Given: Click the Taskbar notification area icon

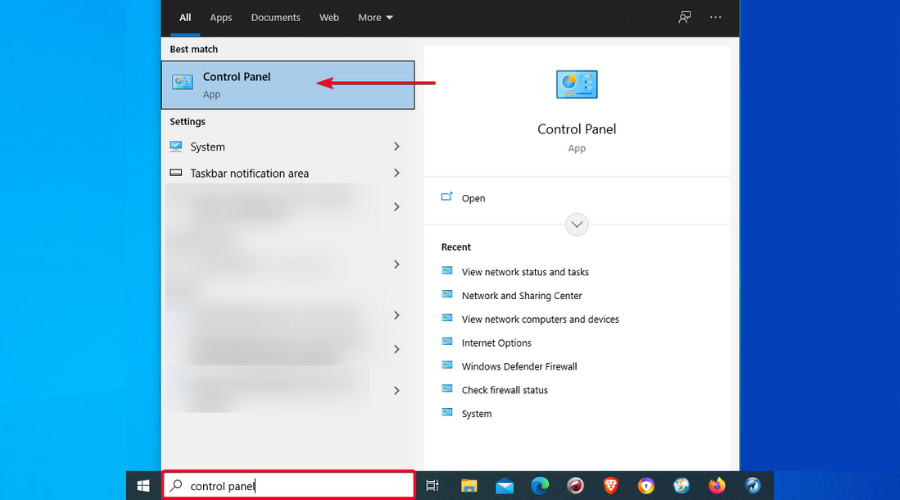Looking at the screenshot, I should click(176, 173).
